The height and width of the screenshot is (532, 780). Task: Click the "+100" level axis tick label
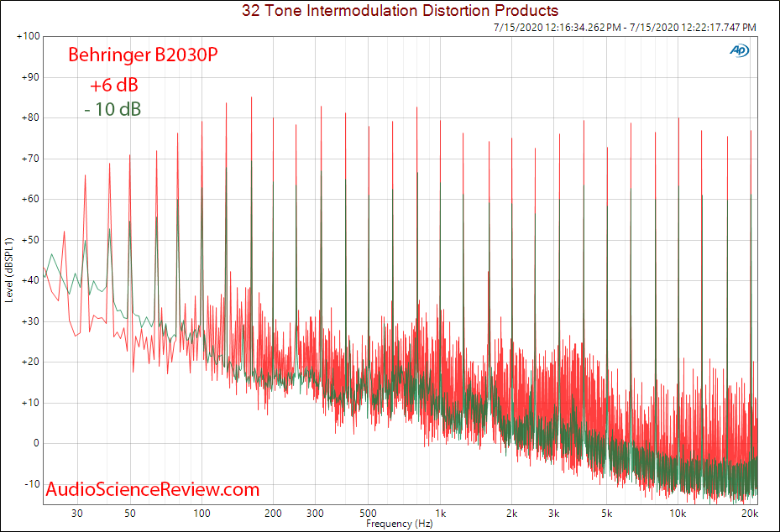29,36
